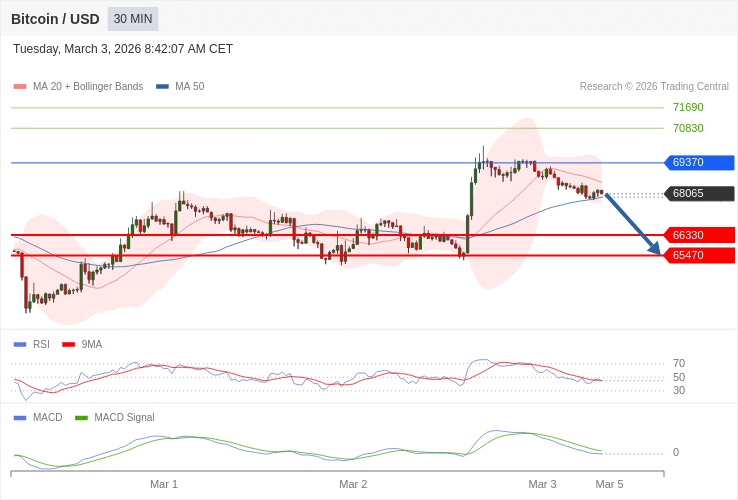The width and height of the screenshot is (738, 500).
Task: Click the 70830 resistance level label
Action: click(688, 129)
